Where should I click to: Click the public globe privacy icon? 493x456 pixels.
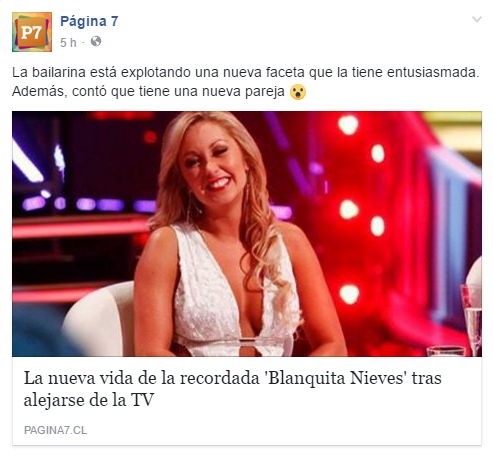tap(96, 41)
